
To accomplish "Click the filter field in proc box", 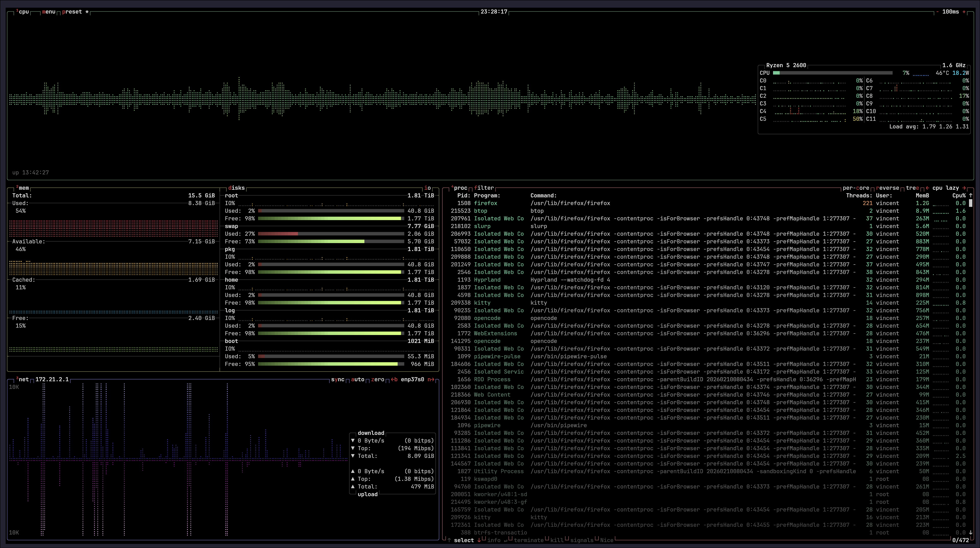I will pyautogui.click(x=484, y=188).
